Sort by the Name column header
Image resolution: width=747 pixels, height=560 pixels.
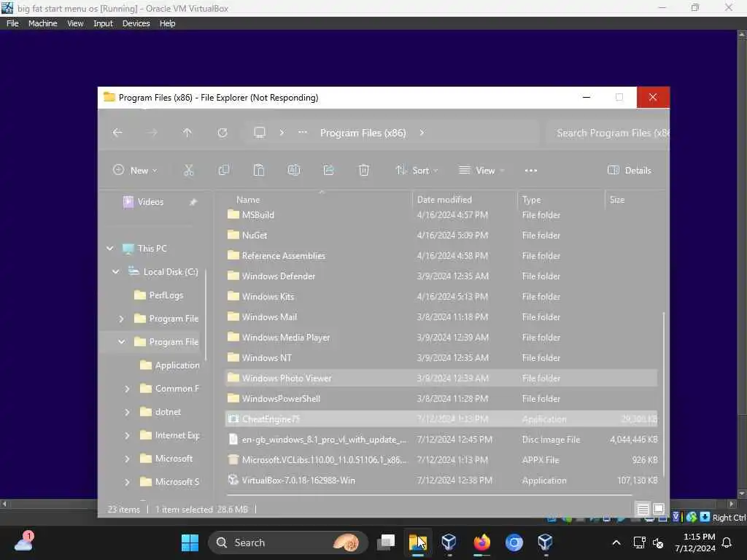pos(248,200)
